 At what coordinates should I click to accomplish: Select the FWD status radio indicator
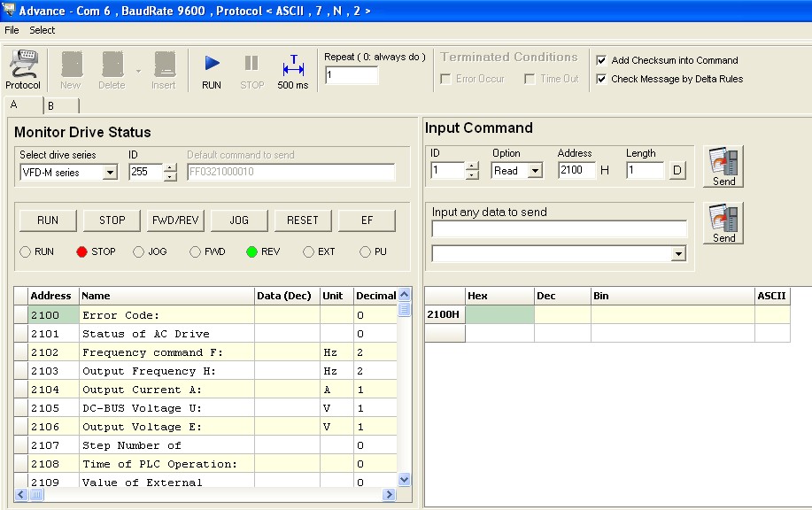click(195, 252)
